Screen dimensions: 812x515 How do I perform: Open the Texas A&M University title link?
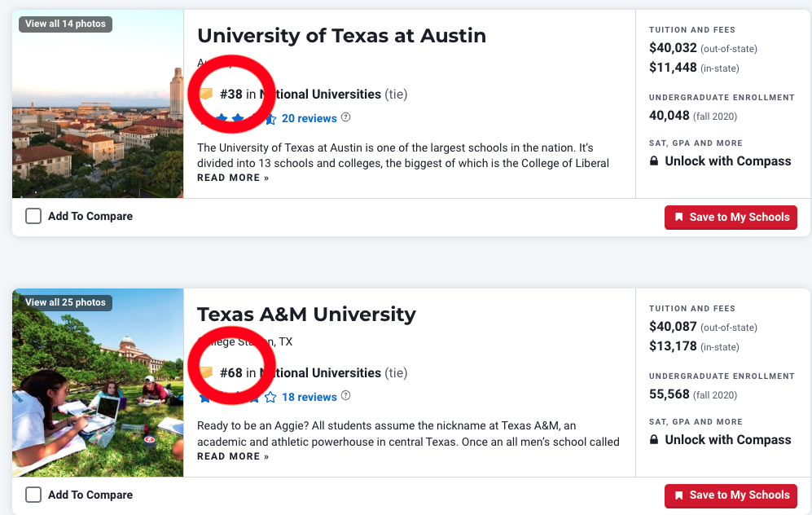(x=306, y=315)
